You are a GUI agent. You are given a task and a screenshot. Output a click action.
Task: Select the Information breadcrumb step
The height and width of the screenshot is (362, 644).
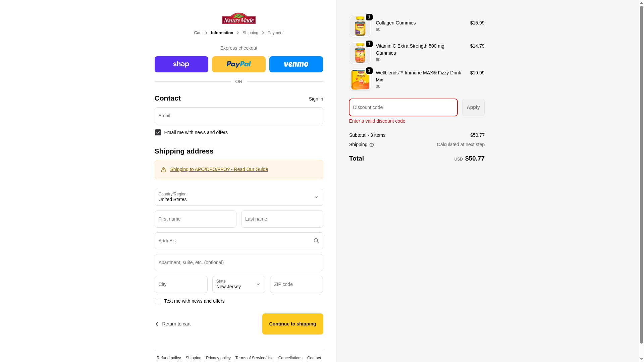[222, 33]
